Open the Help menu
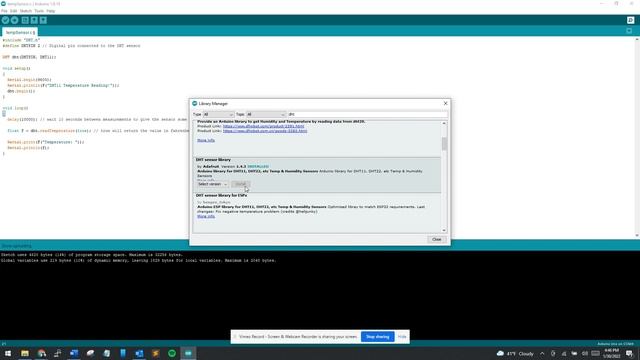This screenshot has height=360, width=640. [51, 11]
